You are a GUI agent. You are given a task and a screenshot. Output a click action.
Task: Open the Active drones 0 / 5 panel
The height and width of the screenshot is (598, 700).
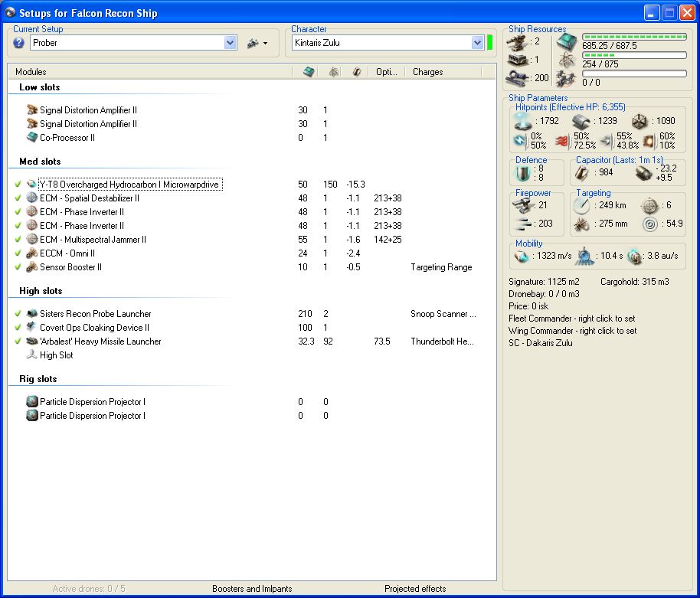click(x=89, y=589)
